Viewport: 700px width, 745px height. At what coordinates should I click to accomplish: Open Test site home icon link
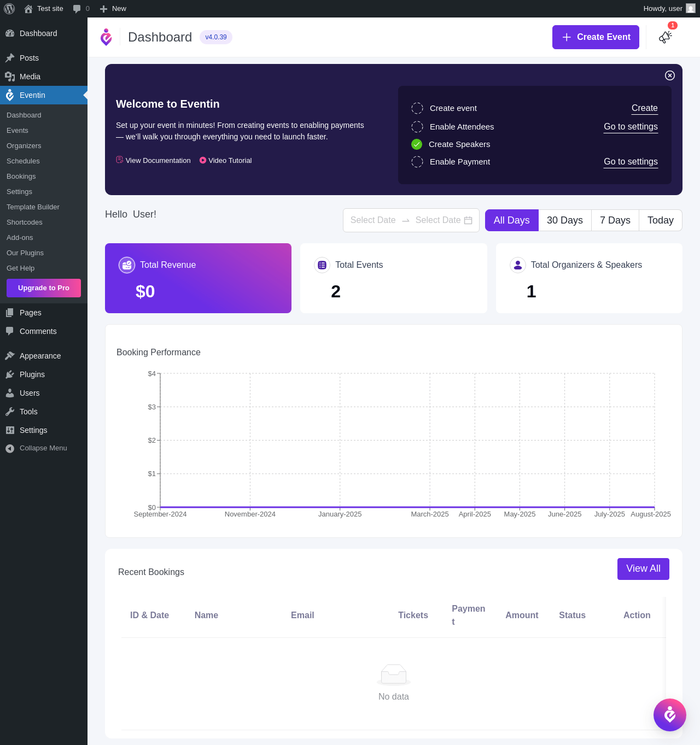(28, 9)
